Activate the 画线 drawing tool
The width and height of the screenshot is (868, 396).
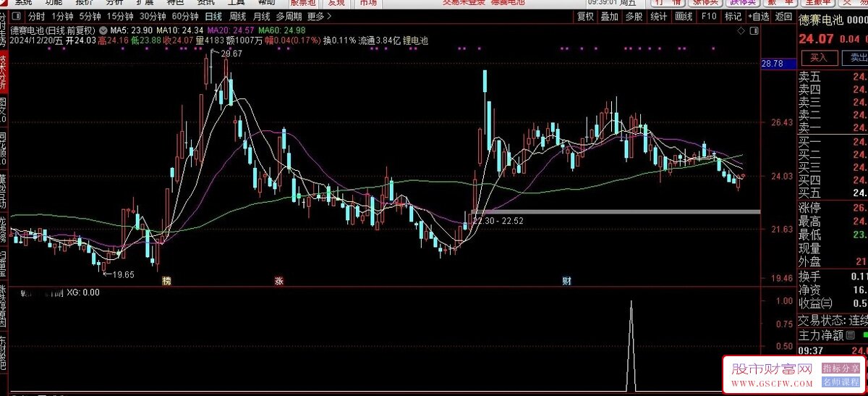(x=683, y=17)
